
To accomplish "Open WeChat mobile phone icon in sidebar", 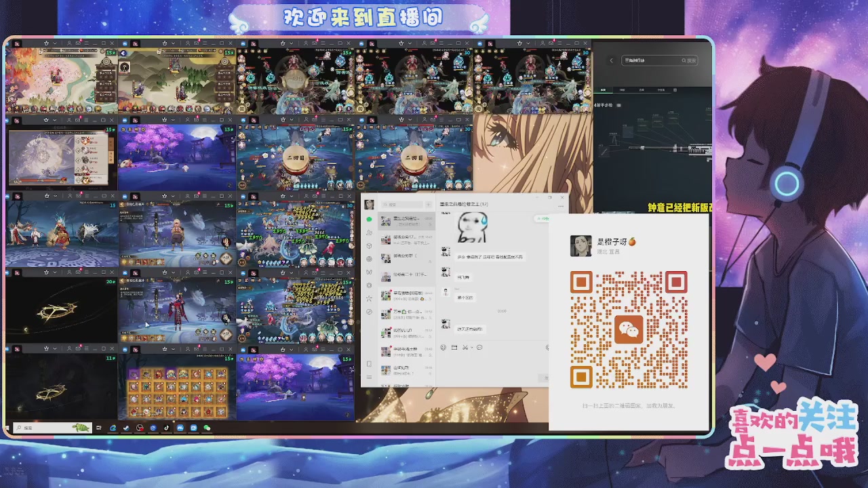I will [x=369, y=364].
